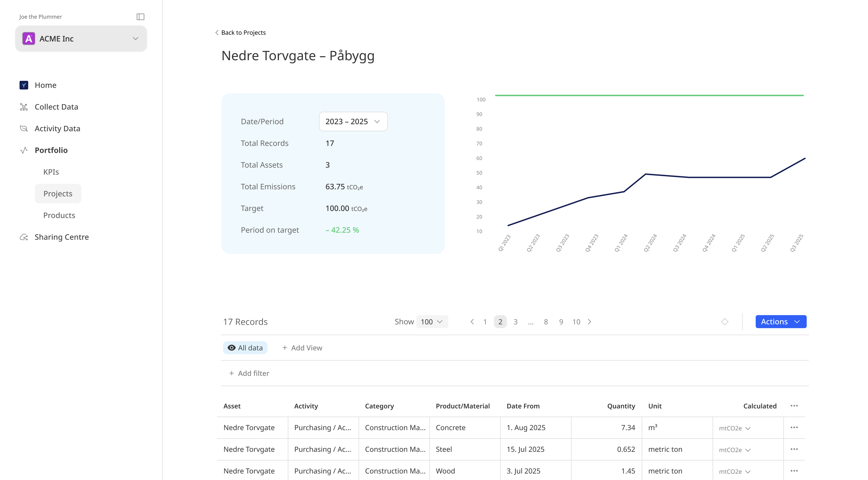Click the Sharing Centre cloud icon

[24, 237]
